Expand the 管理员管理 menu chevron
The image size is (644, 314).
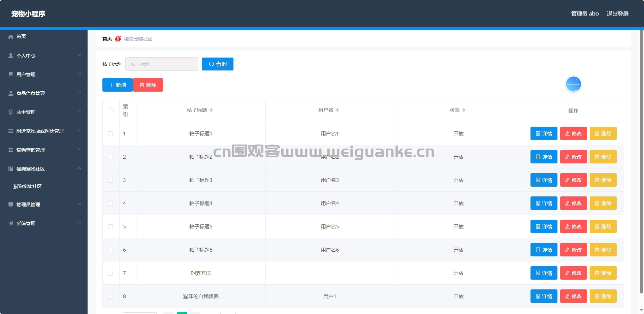(79, 204)
